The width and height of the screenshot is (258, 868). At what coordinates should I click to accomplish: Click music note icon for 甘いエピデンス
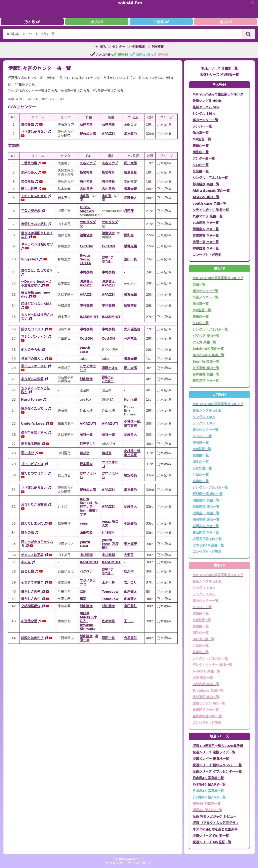[x=46, y=464]
